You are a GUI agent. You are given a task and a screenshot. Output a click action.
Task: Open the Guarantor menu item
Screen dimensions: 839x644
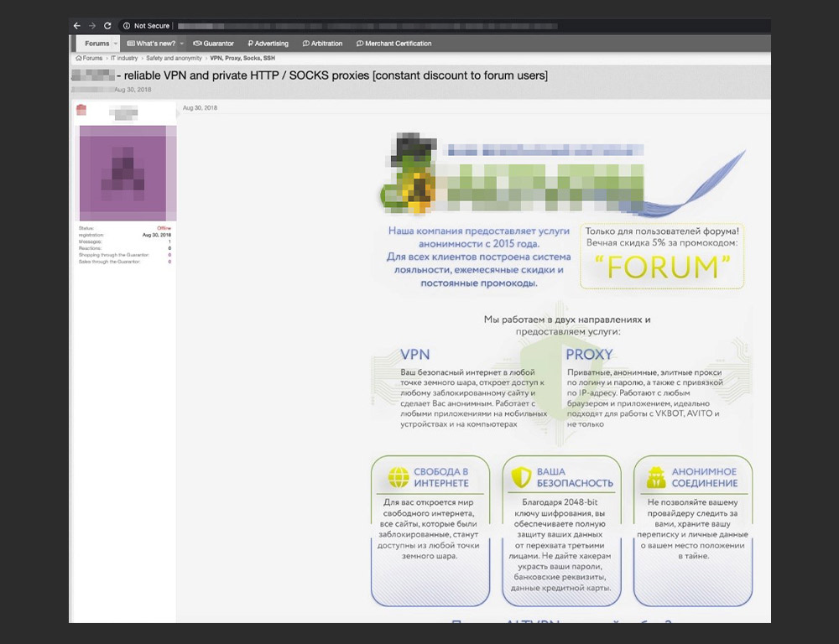pos(214,44)
